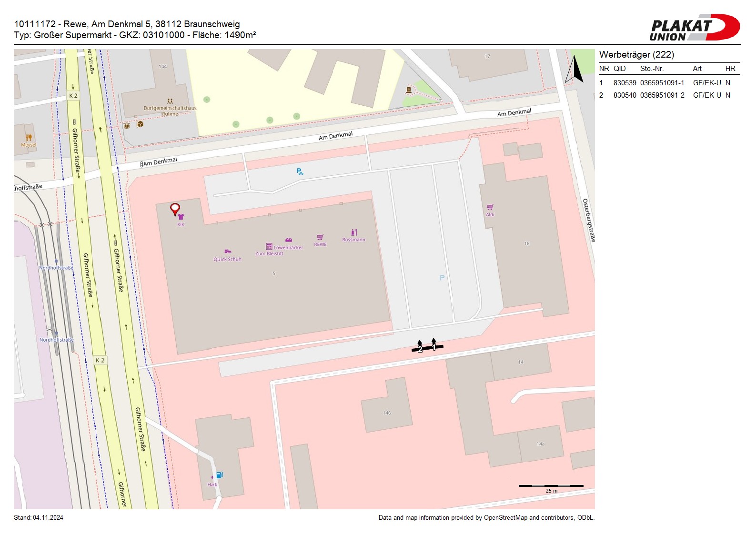This screenshot has width=756, height=535.
Task: Select the Aldi shopping cart icon
Action: [490, 207]
